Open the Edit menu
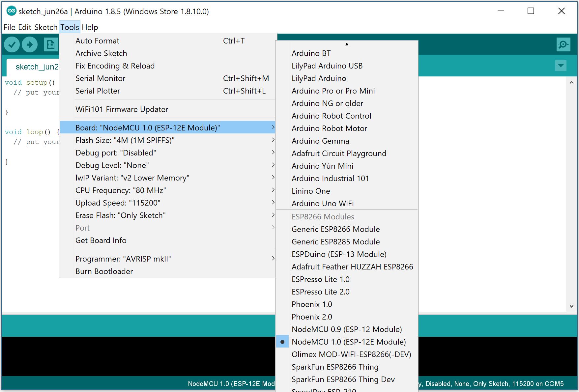 pyautogui.click(x=25, y=27)
